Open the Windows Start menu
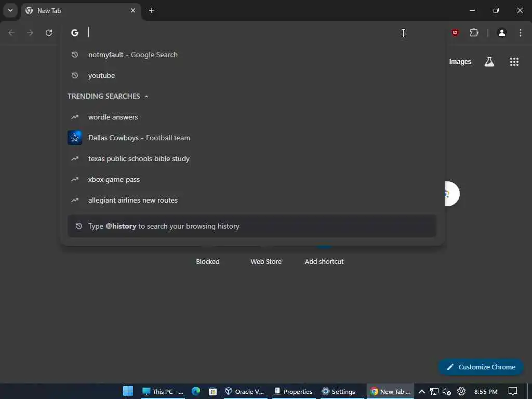 [x=128, y=391]
